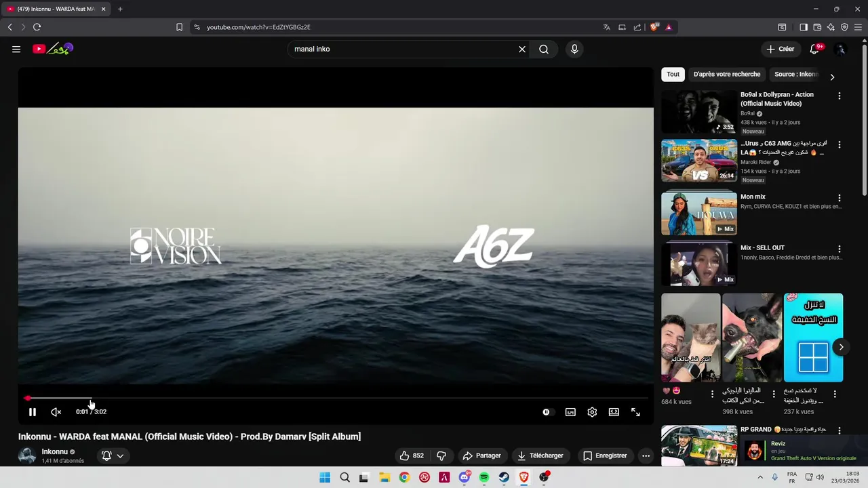
Task: Save the video with Enregistrer
Action: [x=605, y=455]
